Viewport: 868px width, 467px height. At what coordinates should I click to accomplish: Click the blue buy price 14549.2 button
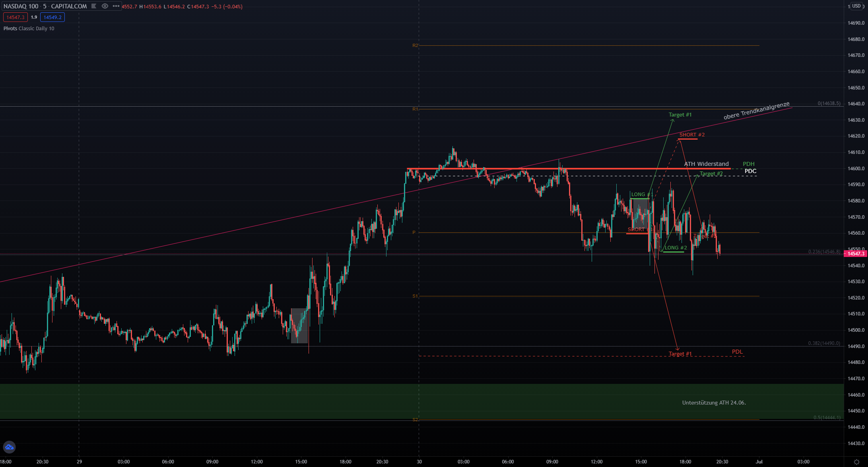52,17
